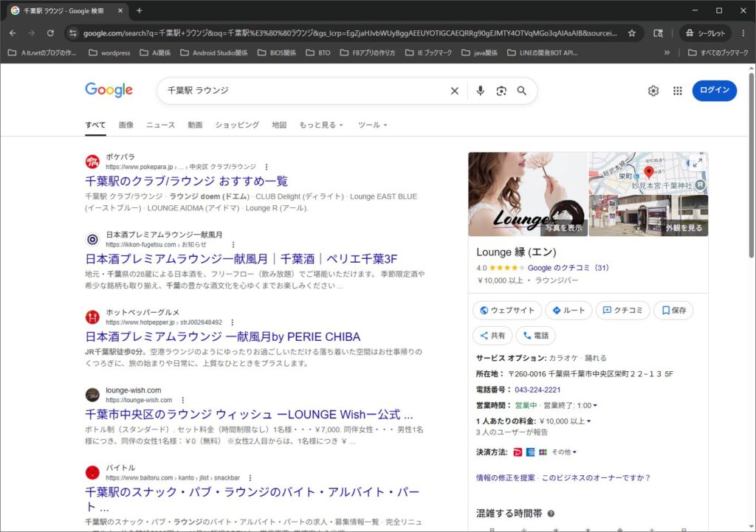Image resolution: width=756 pixels, height=532 pixels.
Task: Open more options for ポケパラ result
Action: tap(266, 167)
